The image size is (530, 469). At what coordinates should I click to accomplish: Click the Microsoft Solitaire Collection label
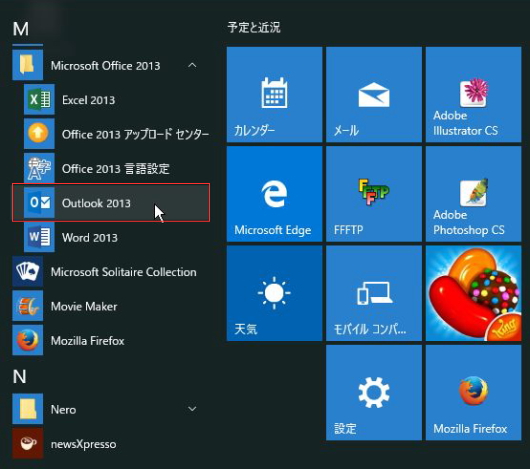pyautogui.click(x=124, y=272)
